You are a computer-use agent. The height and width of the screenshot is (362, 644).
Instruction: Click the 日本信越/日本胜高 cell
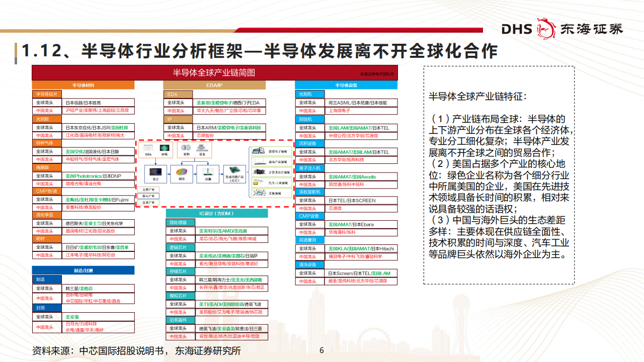(x=99, y=102)
